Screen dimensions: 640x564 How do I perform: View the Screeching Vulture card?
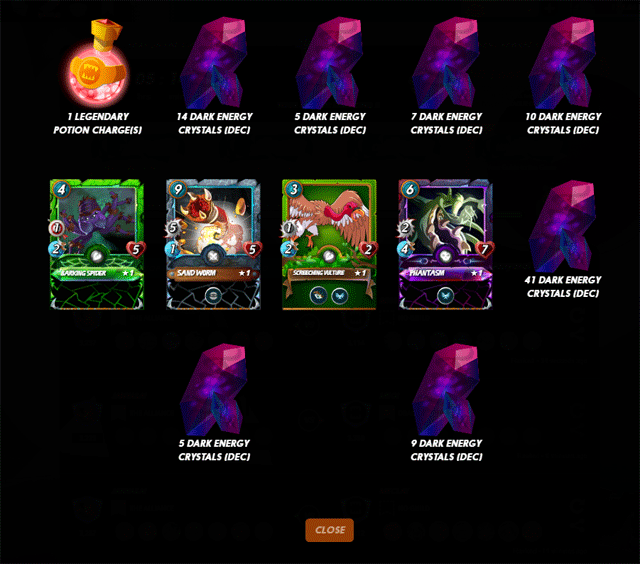329,244
